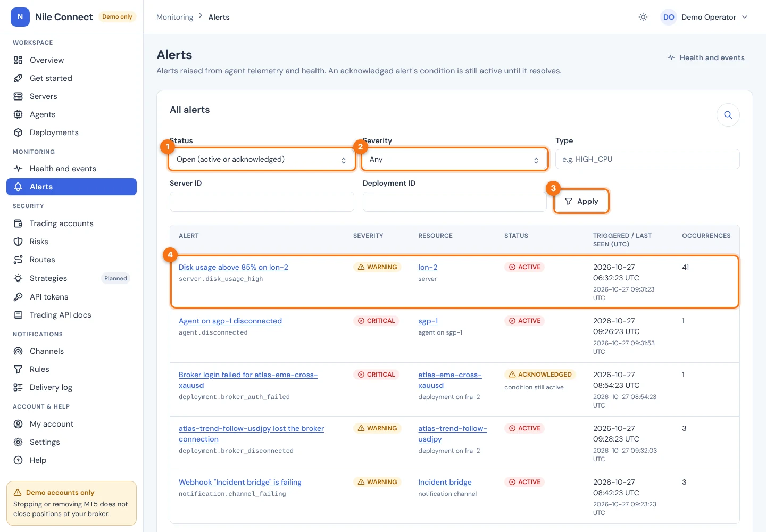Open alert Agent on sgp-1 disconnected
The image size is (766, 532).
pos(230,321)
